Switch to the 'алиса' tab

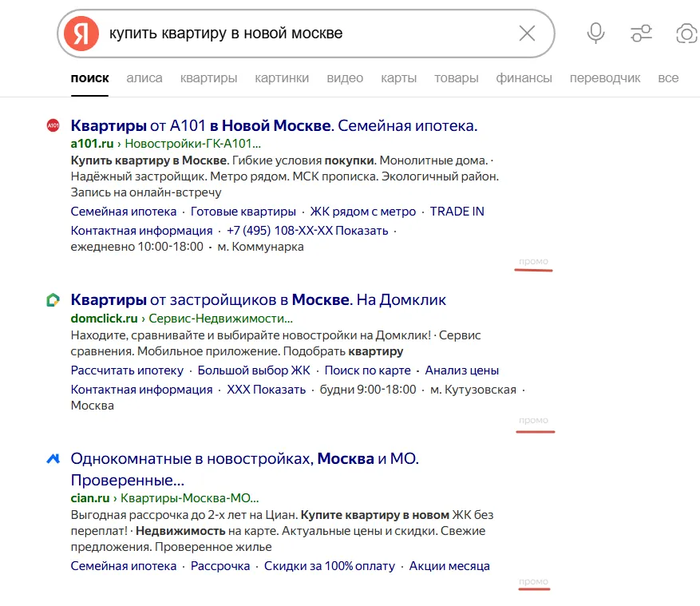coord(144,77)
